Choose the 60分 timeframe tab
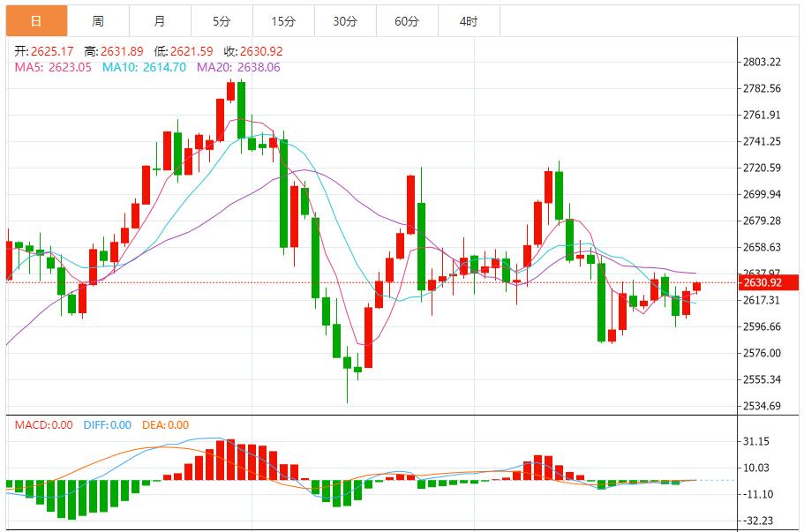Screen dimensions: 804x532 point(407,21)
